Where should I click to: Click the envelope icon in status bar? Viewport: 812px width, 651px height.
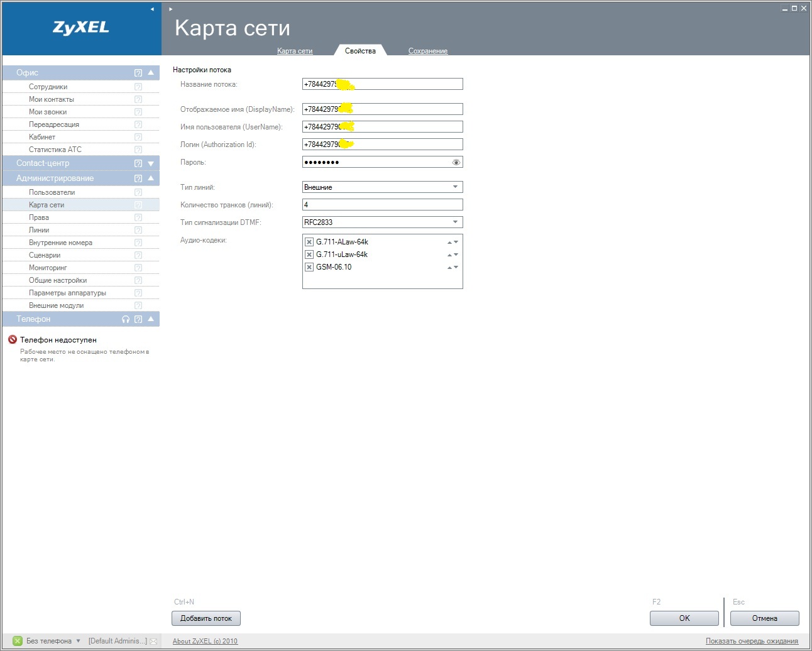[153, 642]
